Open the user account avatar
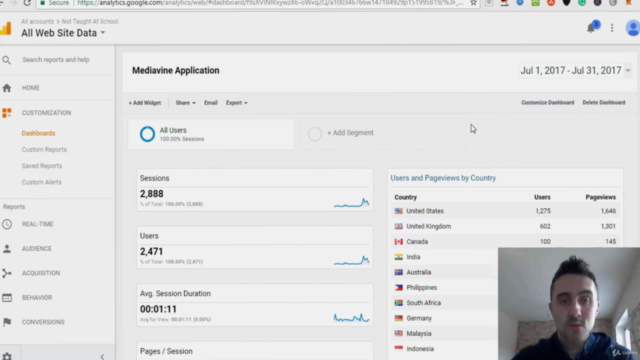This screenshot has width=640, height=360. click(632, 28)
